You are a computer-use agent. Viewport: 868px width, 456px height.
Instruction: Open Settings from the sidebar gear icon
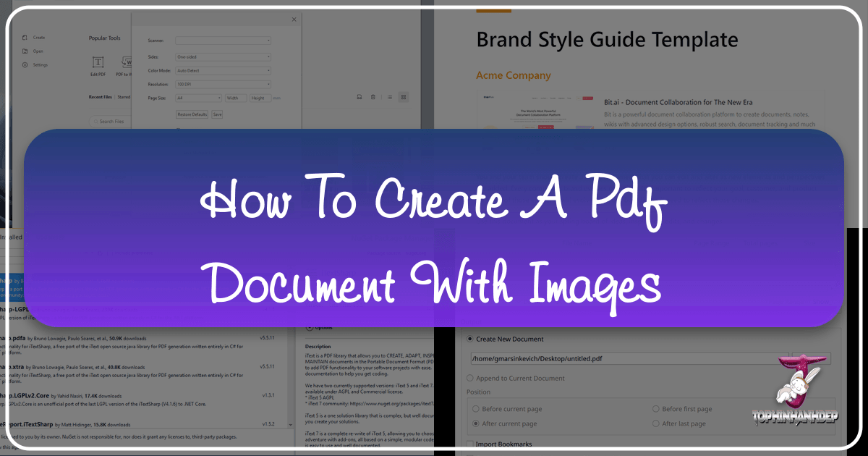click(x=24, y=64)
